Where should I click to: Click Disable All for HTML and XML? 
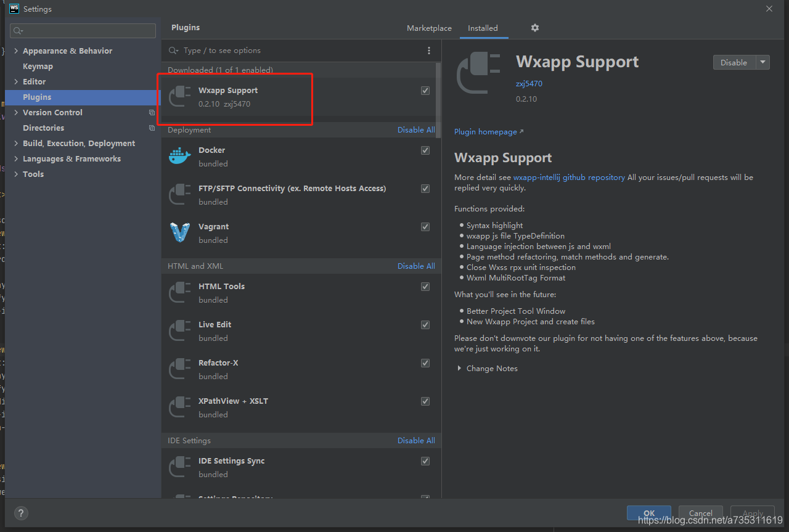(x=416, y=266)
